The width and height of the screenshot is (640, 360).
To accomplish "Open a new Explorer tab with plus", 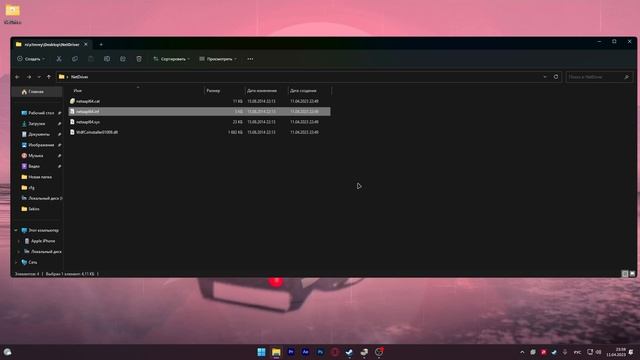I will pos(101,44).
